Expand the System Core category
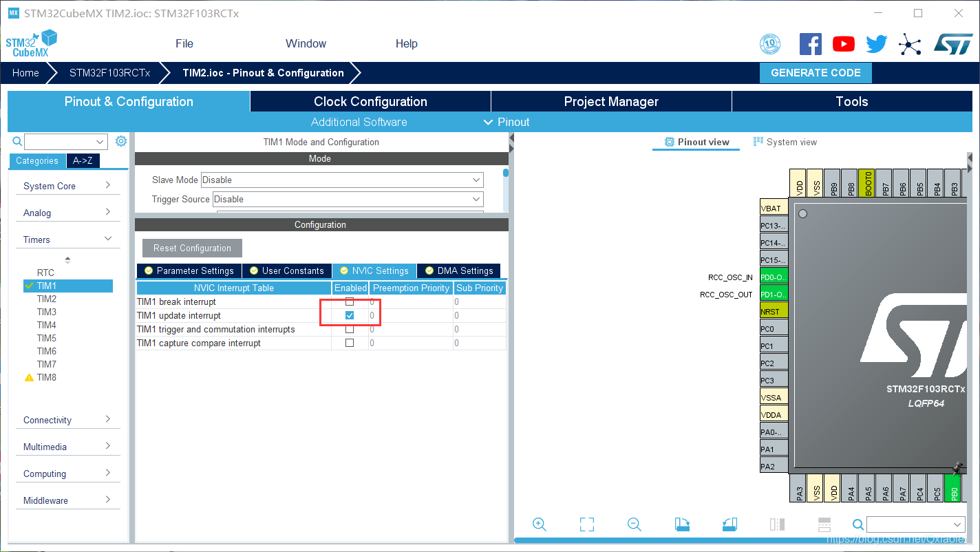 pyautogui.click(x=67, y=186)
